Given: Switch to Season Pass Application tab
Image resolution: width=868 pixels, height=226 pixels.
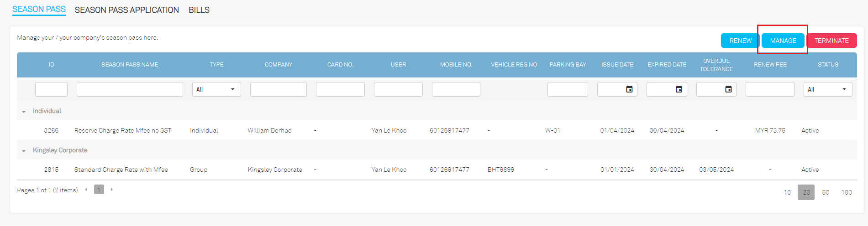Looking at the screenshot, I should click(126, 10).
